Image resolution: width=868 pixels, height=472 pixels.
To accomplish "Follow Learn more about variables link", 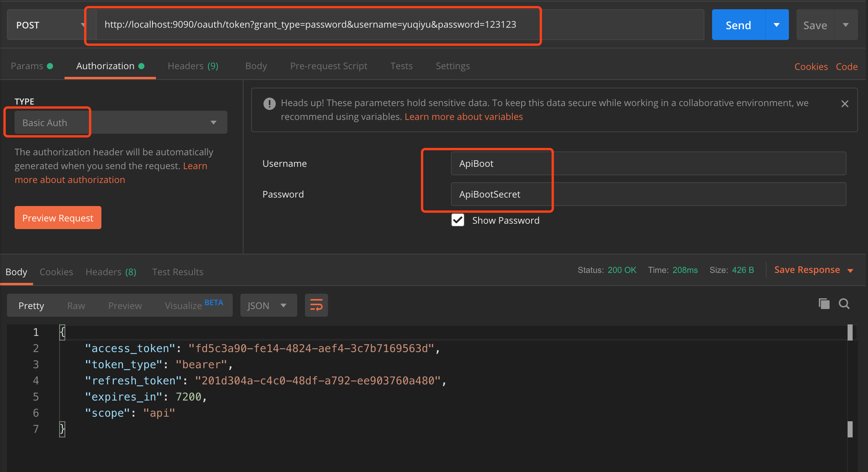I will [x=464, y=117].
